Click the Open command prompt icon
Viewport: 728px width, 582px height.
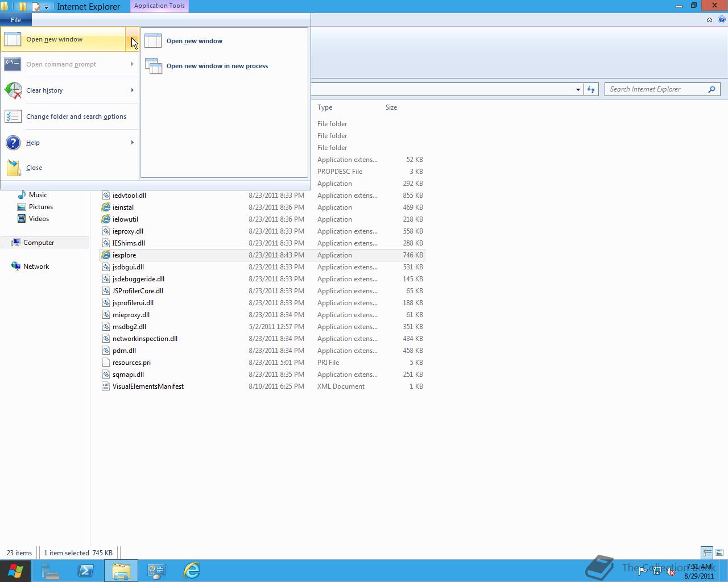pos(13,64)
